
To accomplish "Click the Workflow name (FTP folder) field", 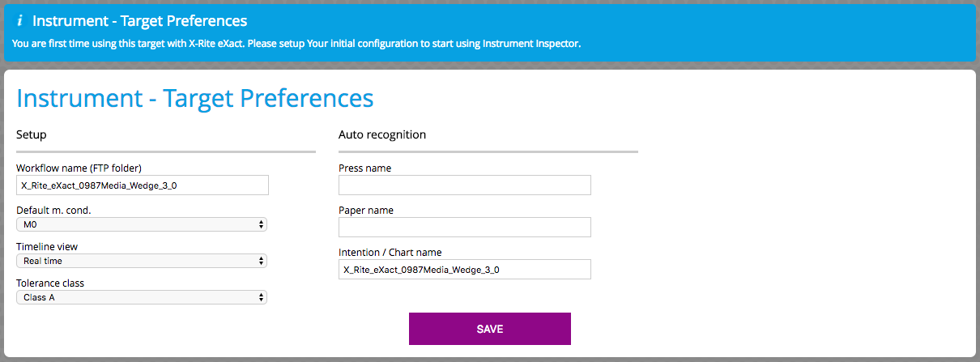I will point(143,185).
